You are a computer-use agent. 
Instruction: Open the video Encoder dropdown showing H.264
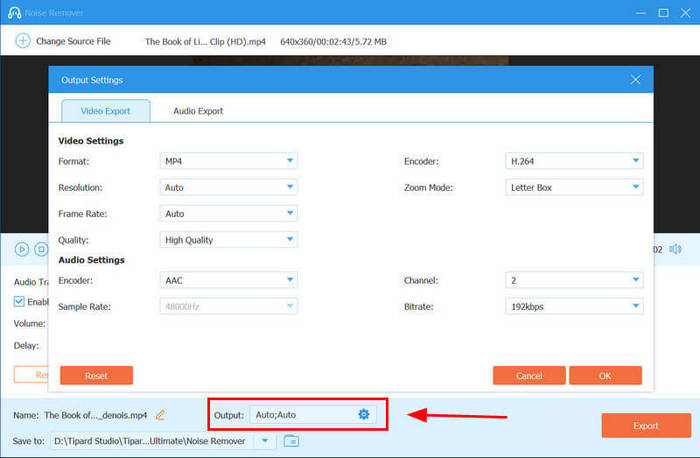coord(574,161)
